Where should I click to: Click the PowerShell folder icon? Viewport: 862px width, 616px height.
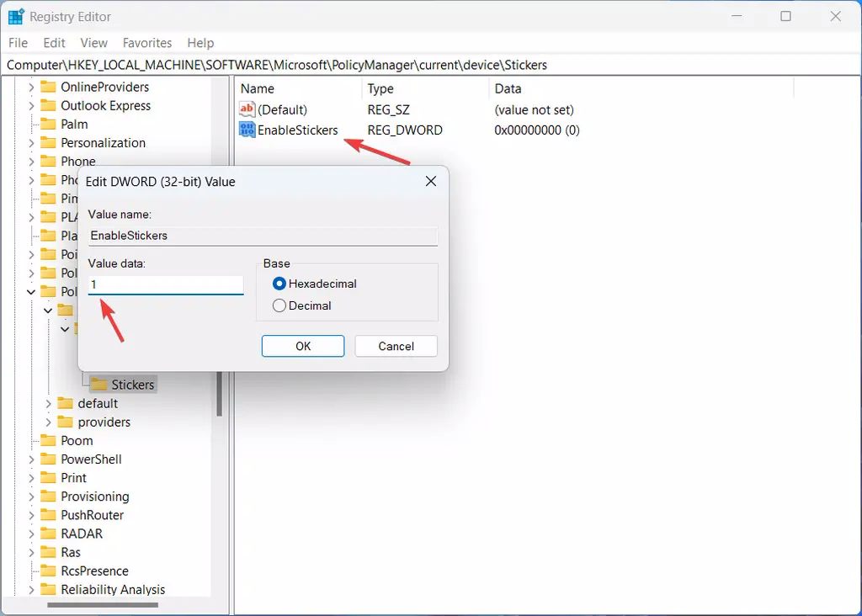(x=49, y=459)
